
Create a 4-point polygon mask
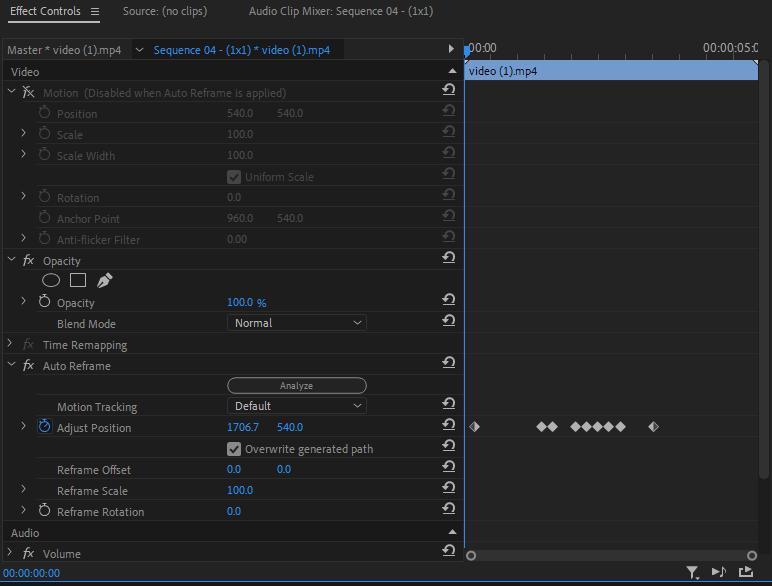78,280
